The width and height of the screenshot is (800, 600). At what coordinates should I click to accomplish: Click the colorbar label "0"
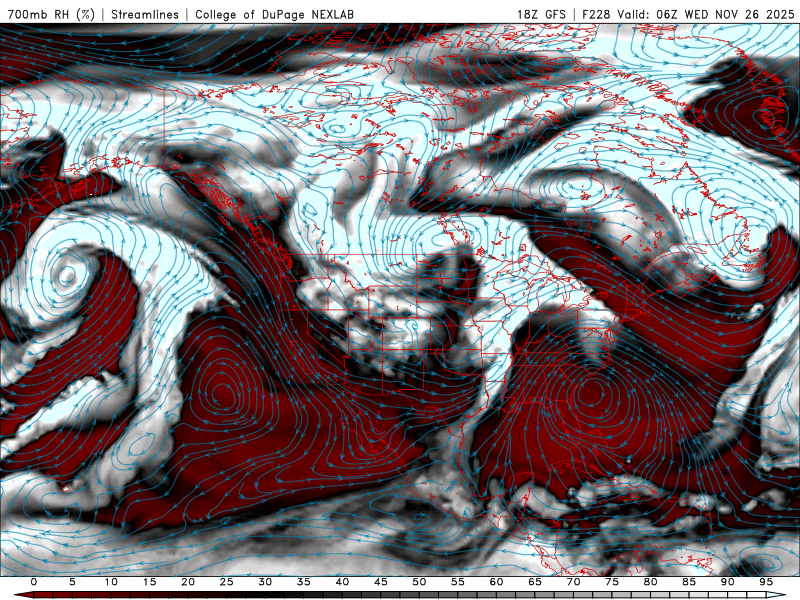(34, 582)
